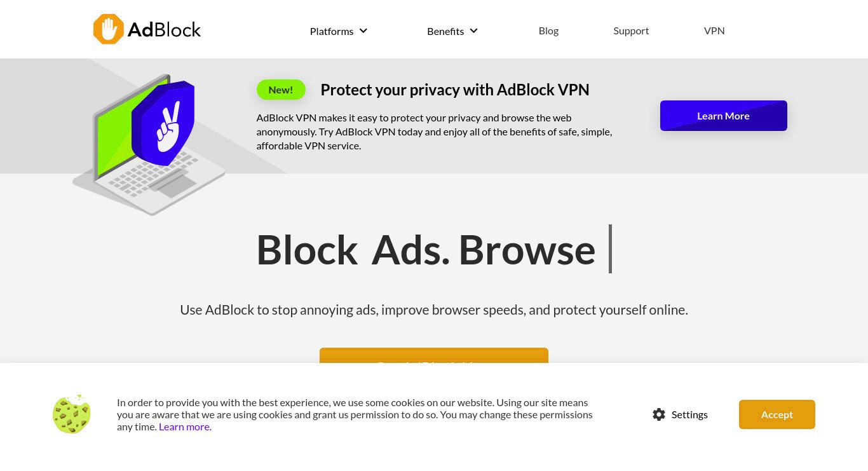Screen dimensions: 868x471
Task: Click the orange AdBlock hand logo icon
Action: coord(109,29)
